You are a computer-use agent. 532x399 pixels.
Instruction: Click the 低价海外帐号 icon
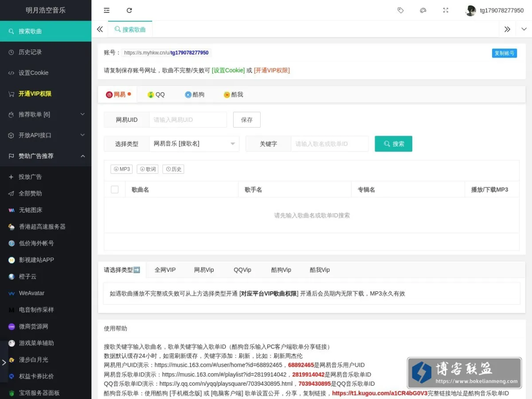coord(12,243)
